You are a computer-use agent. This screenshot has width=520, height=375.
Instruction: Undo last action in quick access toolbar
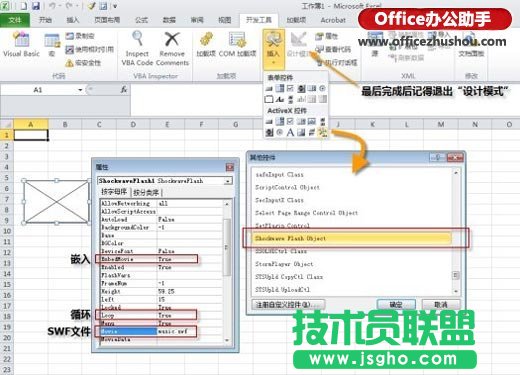[x=52, y=6]
